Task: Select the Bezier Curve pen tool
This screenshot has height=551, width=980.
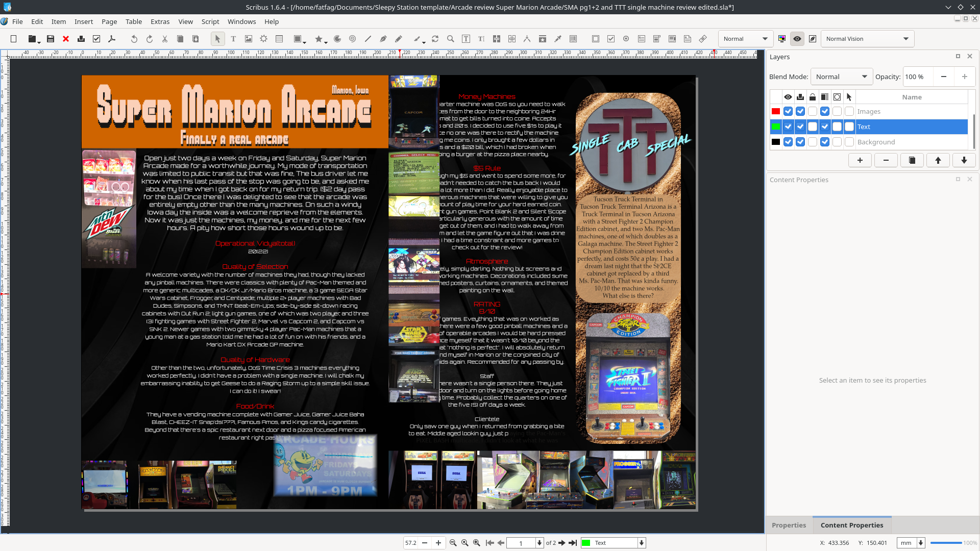Action: click(383, 39)
